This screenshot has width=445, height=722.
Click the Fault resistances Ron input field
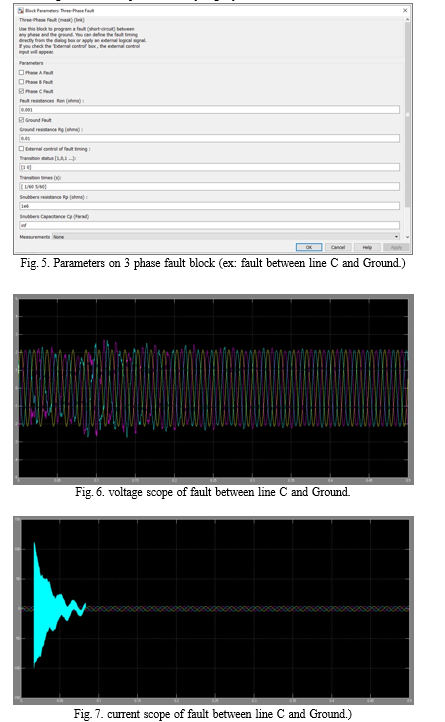[x=209, y=110]
